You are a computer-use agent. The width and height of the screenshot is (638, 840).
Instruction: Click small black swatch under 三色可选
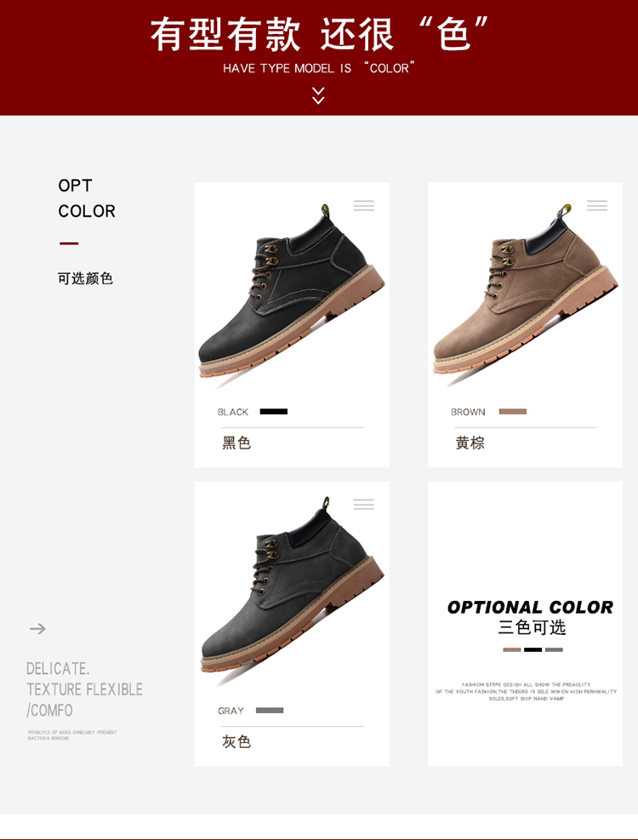point(533,650)
